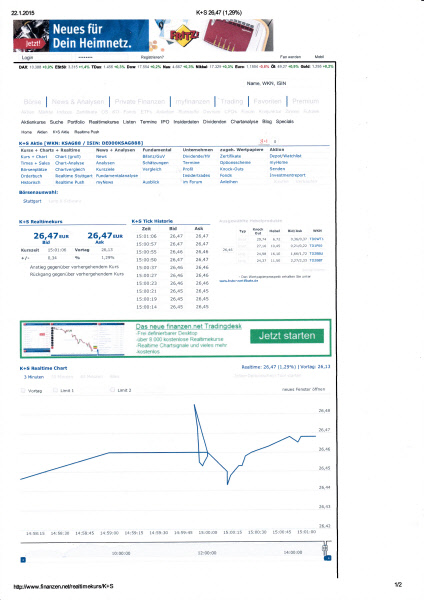
Task: Open the im Forum link
Action: 191,182
